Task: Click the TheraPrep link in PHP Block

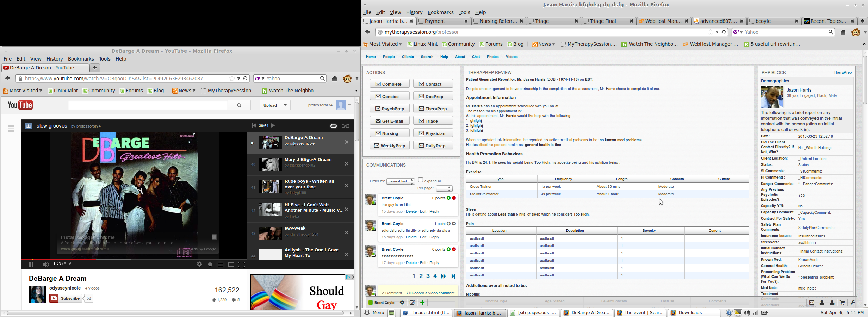Action: (843, 73)
